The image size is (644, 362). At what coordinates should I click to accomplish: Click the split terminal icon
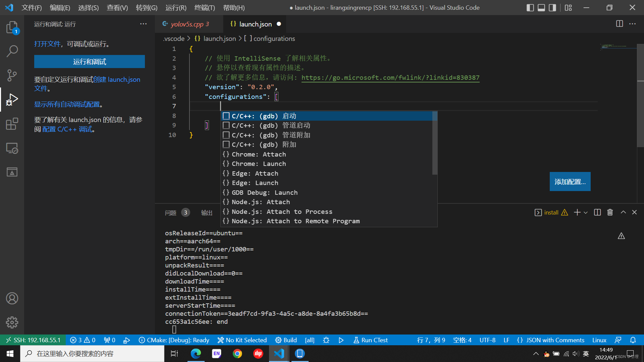(597, 212)
